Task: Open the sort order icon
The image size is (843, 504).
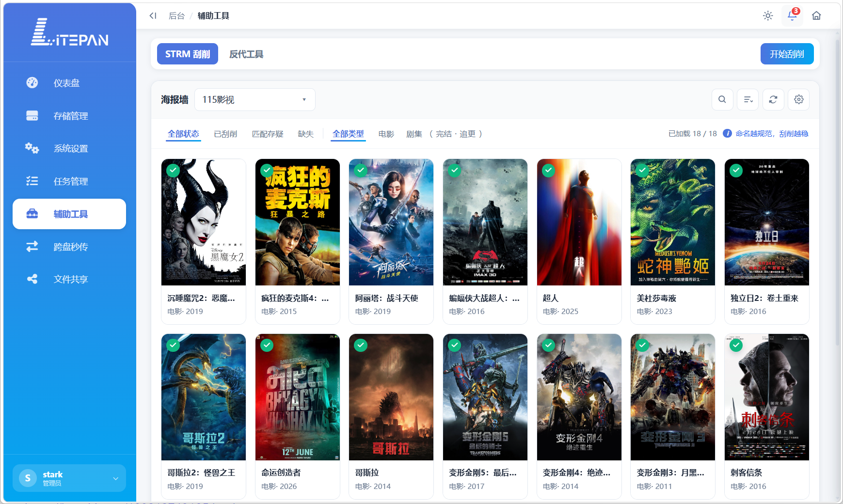Action: (x=748, y=99)
